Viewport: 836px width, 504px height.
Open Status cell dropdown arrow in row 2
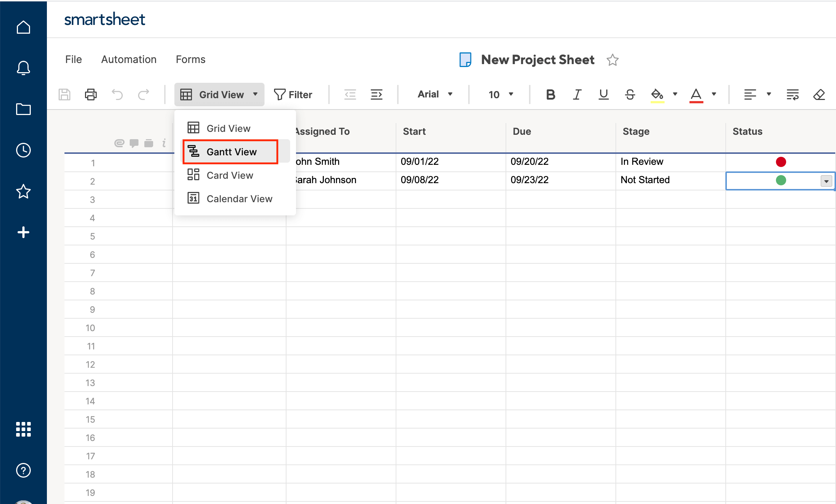click(826, 181)
